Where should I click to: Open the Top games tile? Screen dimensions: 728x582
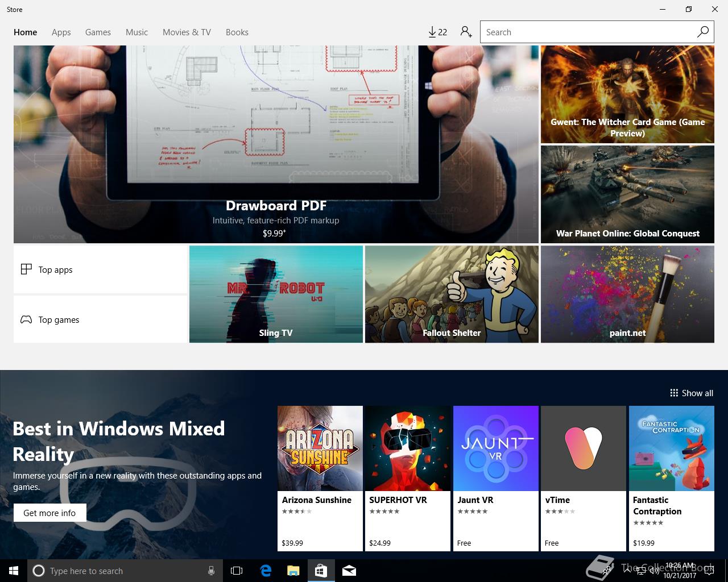tap(100, 319)
